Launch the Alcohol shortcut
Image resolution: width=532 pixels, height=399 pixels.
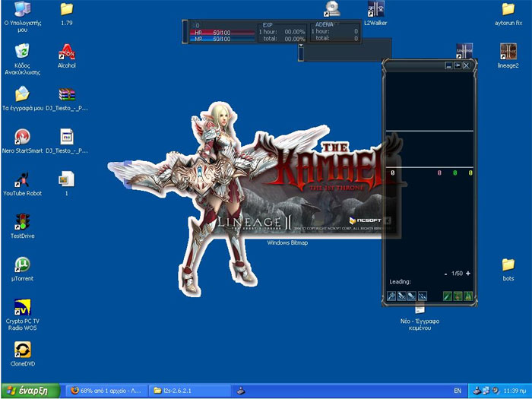point(67,56)
